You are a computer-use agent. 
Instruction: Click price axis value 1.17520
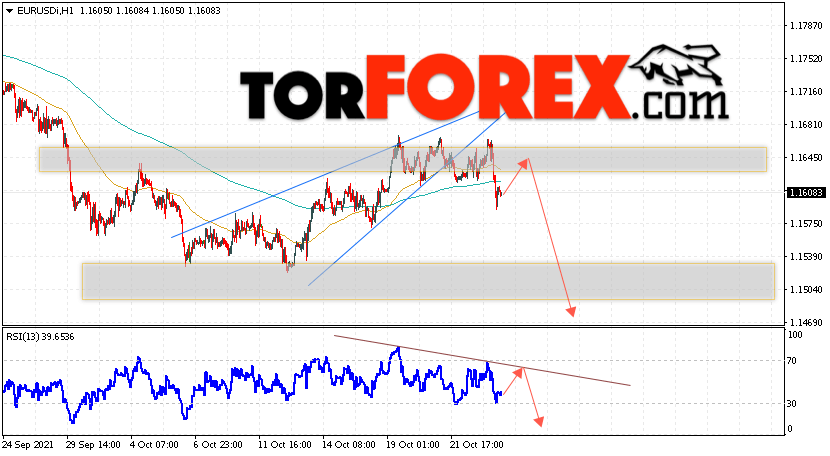(x=806, y=59)
